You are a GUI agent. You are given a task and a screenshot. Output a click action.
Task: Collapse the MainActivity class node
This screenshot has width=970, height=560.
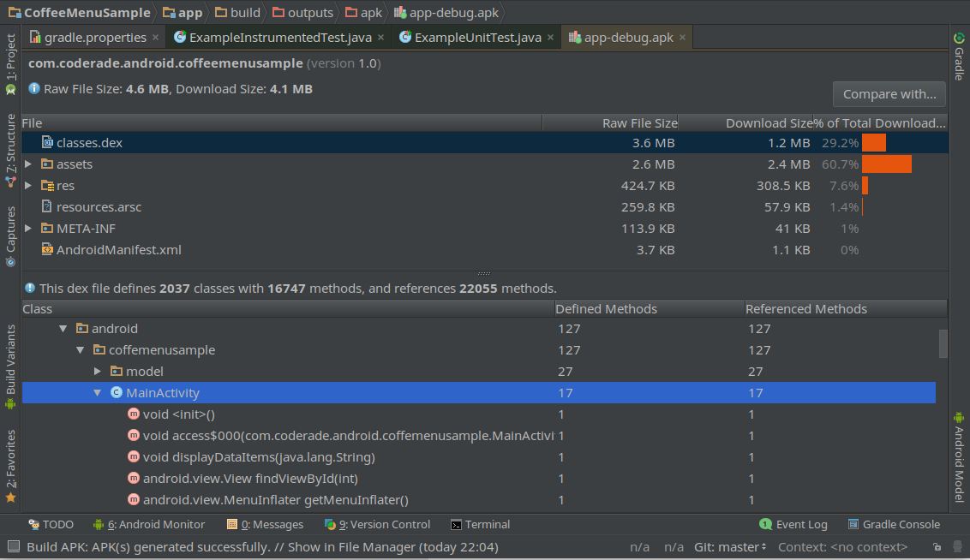coord(98,392)
